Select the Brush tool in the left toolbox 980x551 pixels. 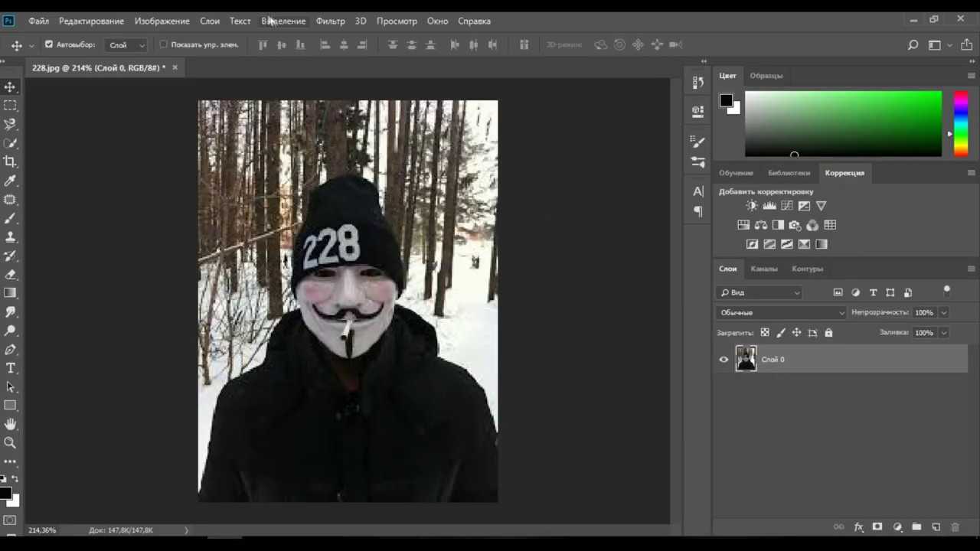[x=10, y=218]
